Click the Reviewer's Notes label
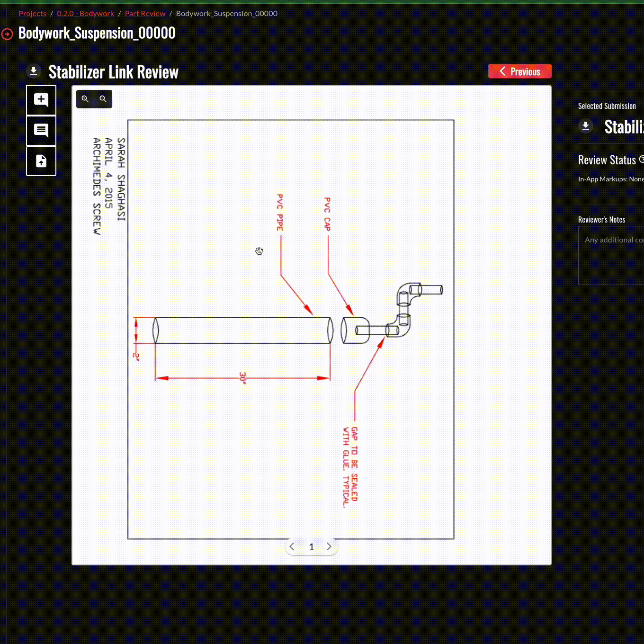The image size is (644, 644). [x=601, y=220]
